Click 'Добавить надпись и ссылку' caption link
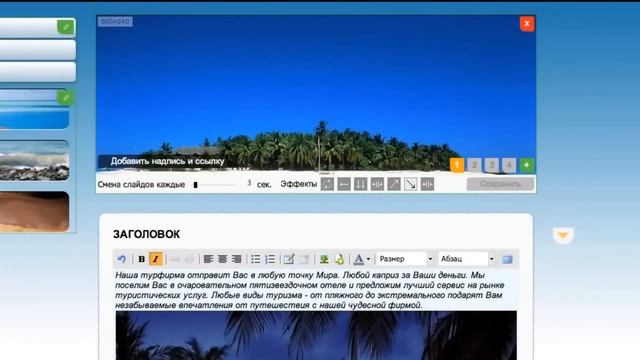Image resolution: width=640 pixels, height=360 pixels. [167, 161]
